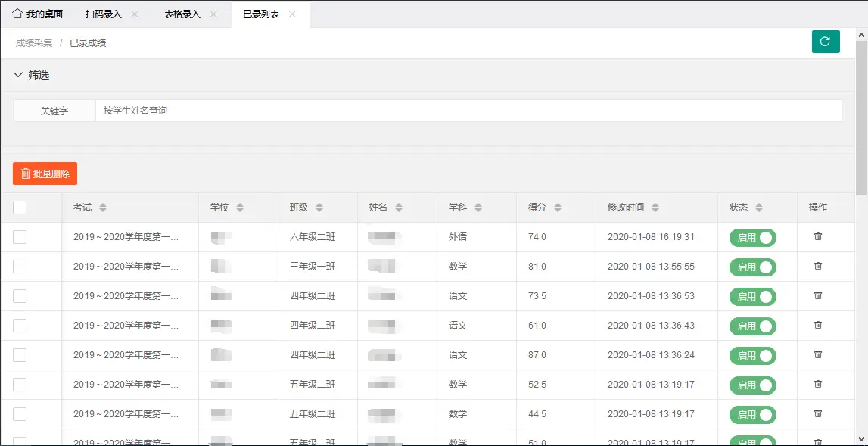
Task: Delete the first row using its trash icon
Action: (x=817, y=237)
